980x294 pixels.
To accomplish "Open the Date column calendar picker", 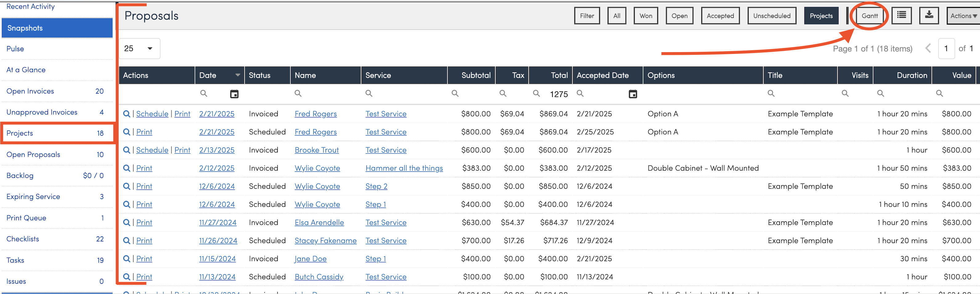I will (x=234, y=94).
